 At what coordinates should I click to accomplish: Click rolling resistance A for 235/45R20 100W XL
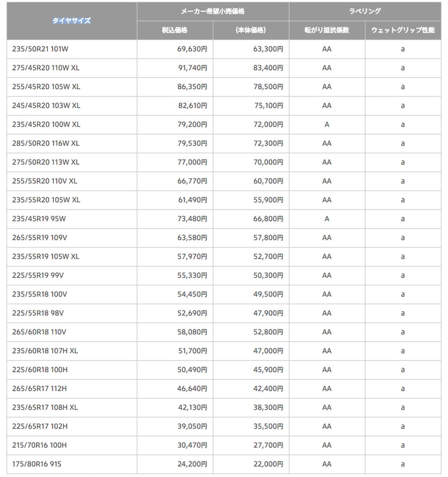pos(327,125)
